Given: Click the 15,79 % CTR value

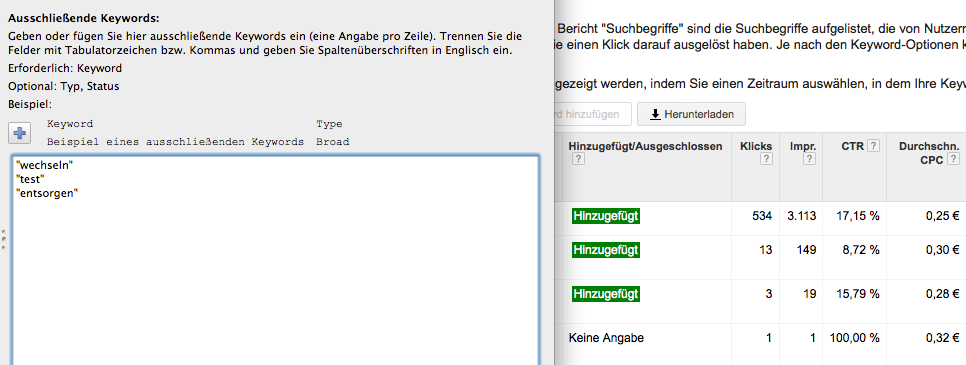Looking at the screenshot, I should (858, 294).
